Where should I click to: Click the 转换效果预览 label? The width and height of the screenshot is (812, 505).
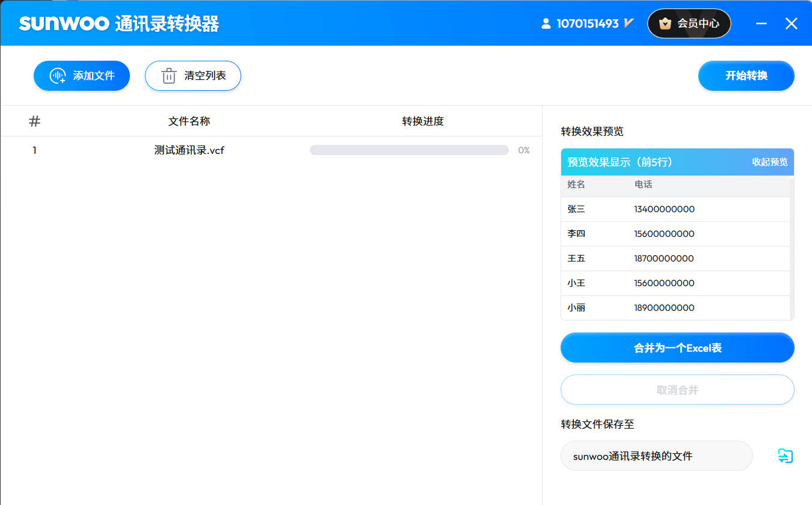[x=592, y=132]
